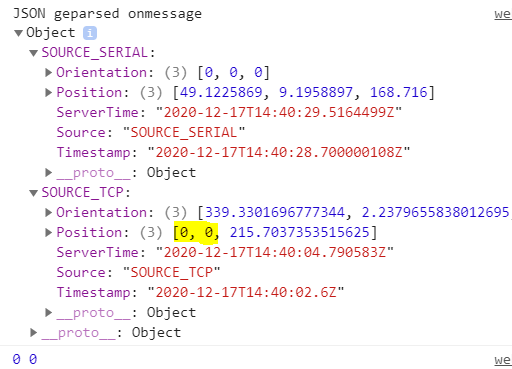Click the JSON geparsed onmessage log text
512x369 pixels.
point(107,14)
